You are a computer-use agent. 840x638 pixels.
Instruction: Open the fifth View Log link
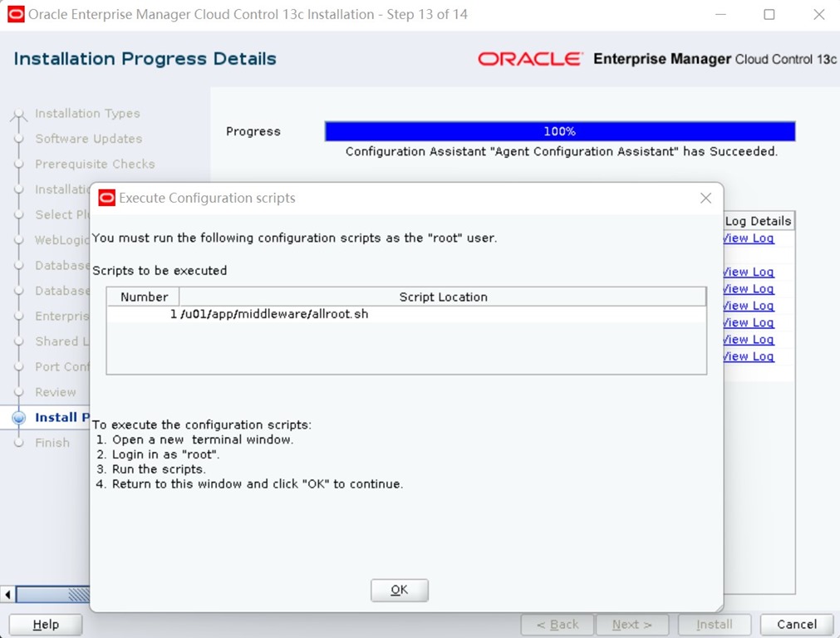(749, 322)
